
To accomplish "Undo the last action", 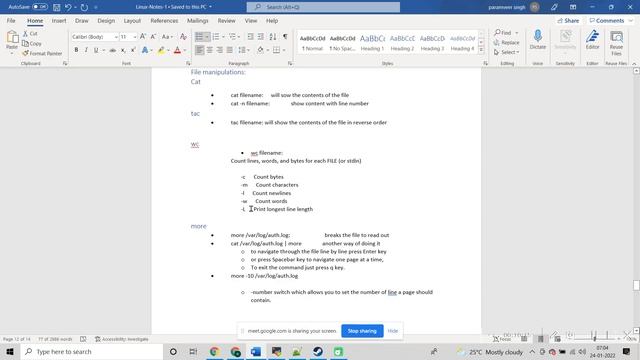I will 68,7.
